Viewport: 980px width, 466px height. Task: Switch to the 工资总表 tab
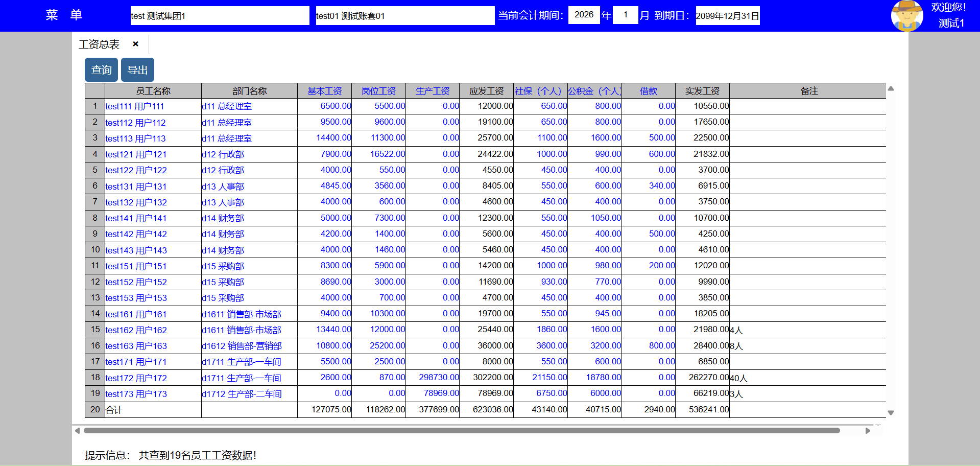pos(99,44)
